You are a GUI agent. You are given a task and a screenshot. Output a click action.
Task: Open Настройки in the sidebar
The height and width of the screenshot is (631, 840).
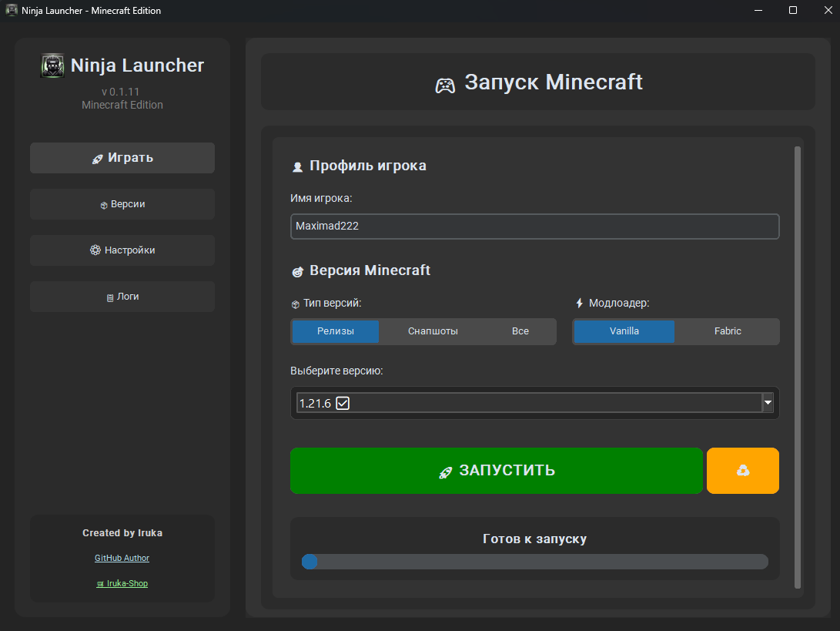[x=122, y=250]
